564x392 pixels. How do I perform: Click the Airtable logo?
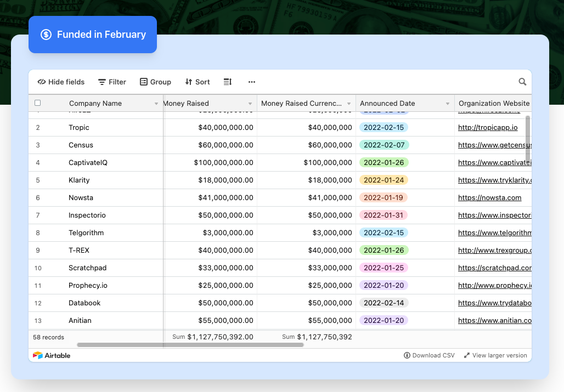click(x=52, y=355)
